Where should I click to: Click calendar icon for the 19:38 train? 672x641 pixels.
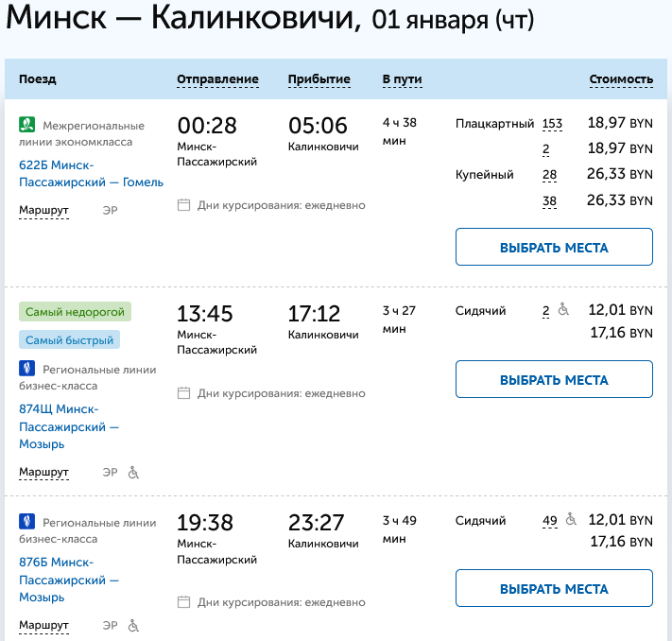184,602
